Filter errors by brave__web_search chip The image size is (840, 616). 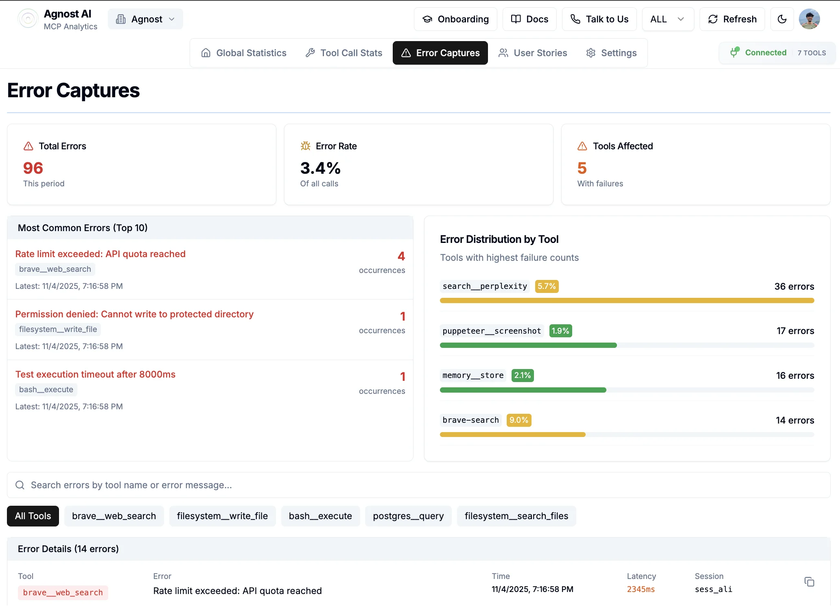pyautogui.click(x=114, y=516)
